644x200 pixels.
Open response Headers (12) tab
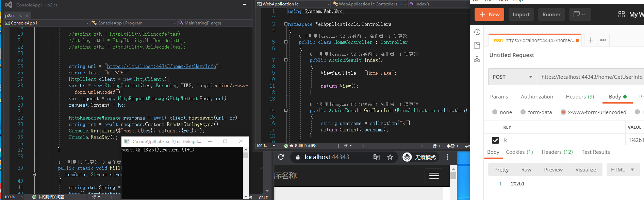[x=557, y=152]
